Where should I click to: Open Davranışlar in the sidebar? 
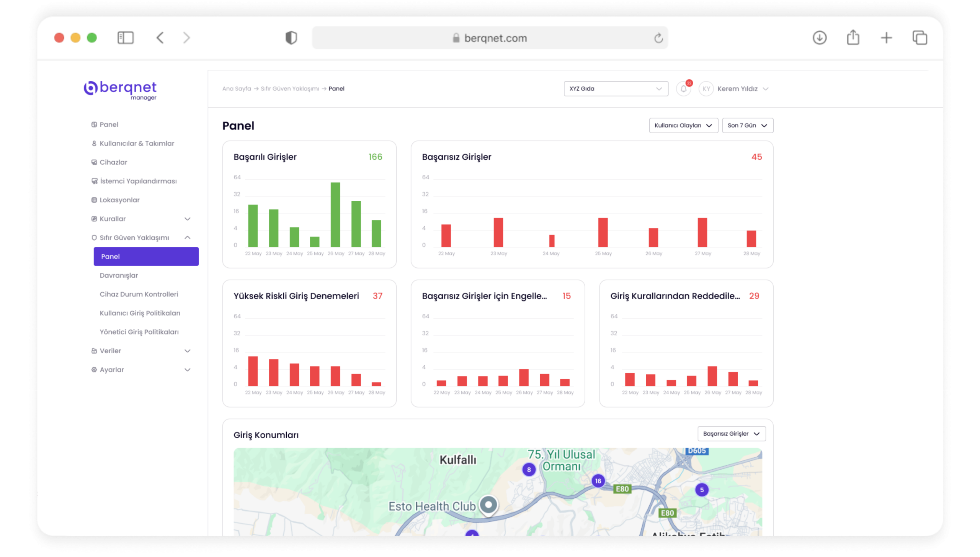(119, 275)
